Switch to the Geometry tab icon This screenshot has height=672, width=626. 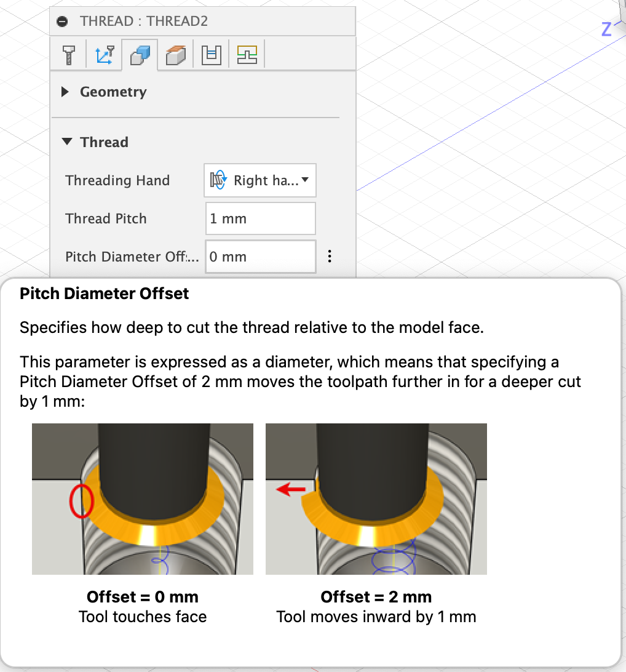104,55
